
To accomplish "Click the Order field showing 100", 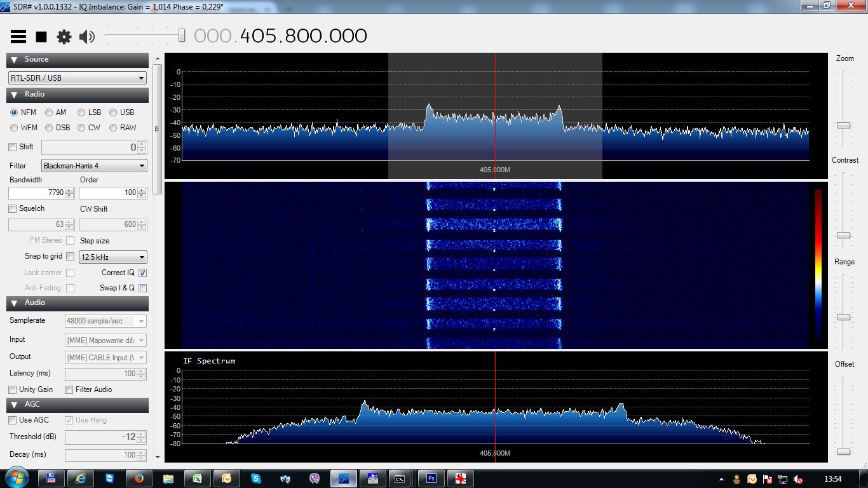I will click(112, 193).
